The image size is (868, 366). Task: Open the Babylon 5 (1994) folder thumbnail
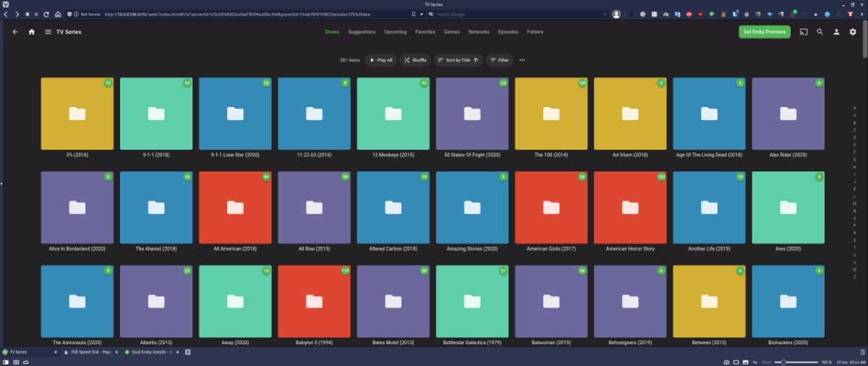(314, 301)
